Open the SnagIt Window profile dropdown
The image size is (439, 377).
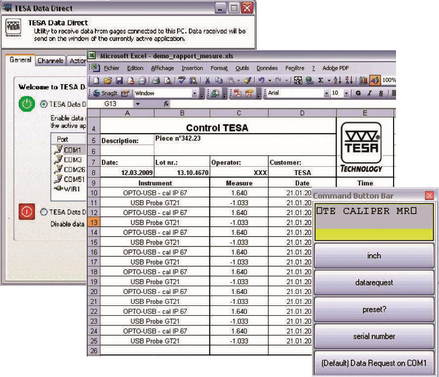pos(194,94)
